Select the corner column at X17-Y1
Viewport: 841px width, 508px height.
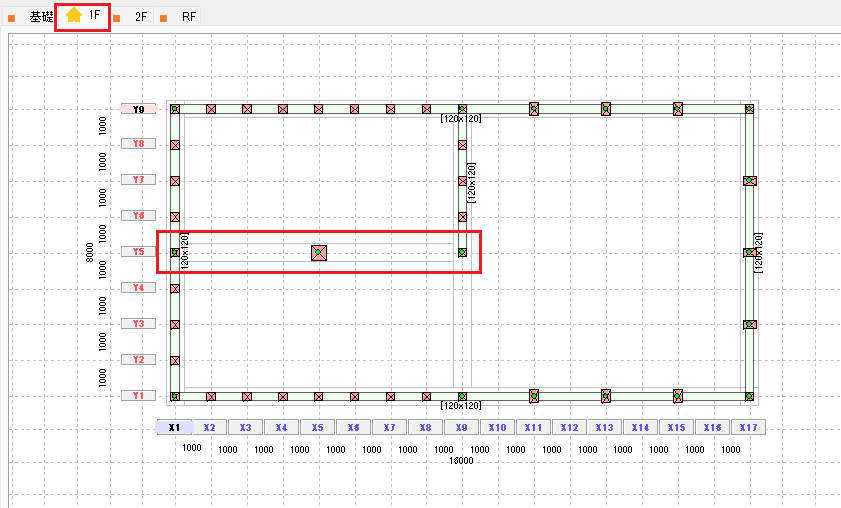point(749,397)
